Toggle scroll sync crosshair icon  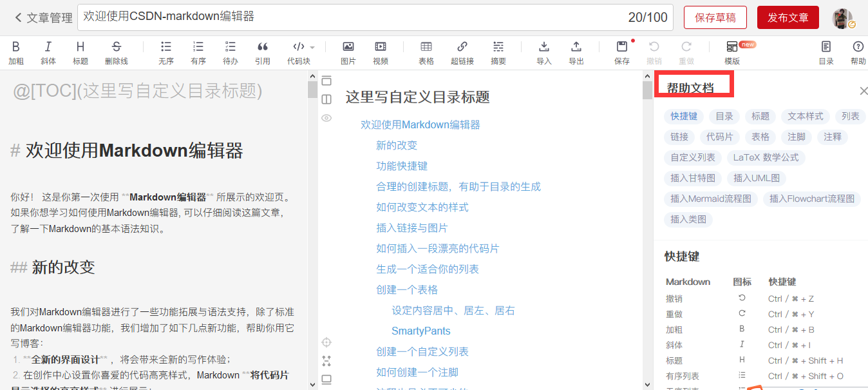pyautogui.click(x=326, y=342)
